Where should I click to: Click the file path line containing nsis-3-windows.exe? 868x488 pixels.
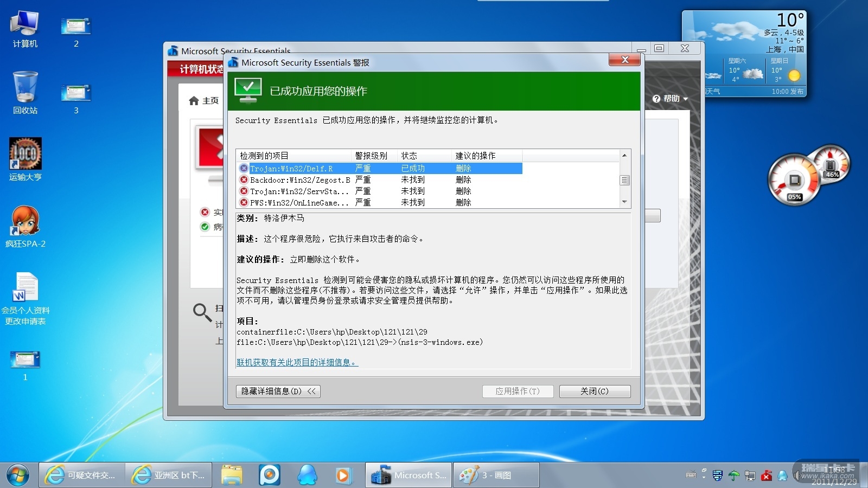(360, 342)
